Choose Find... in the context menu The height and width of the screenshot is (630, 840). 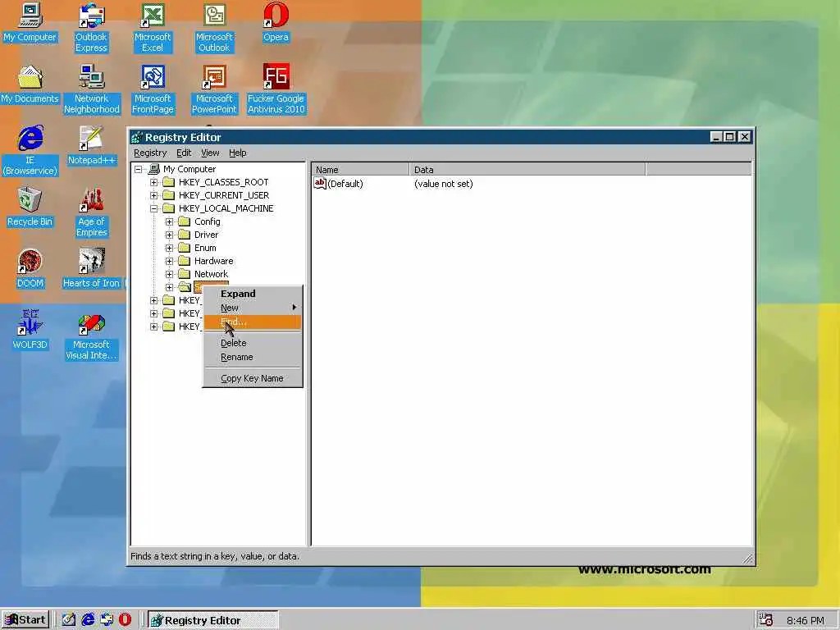tap(253, 322)
